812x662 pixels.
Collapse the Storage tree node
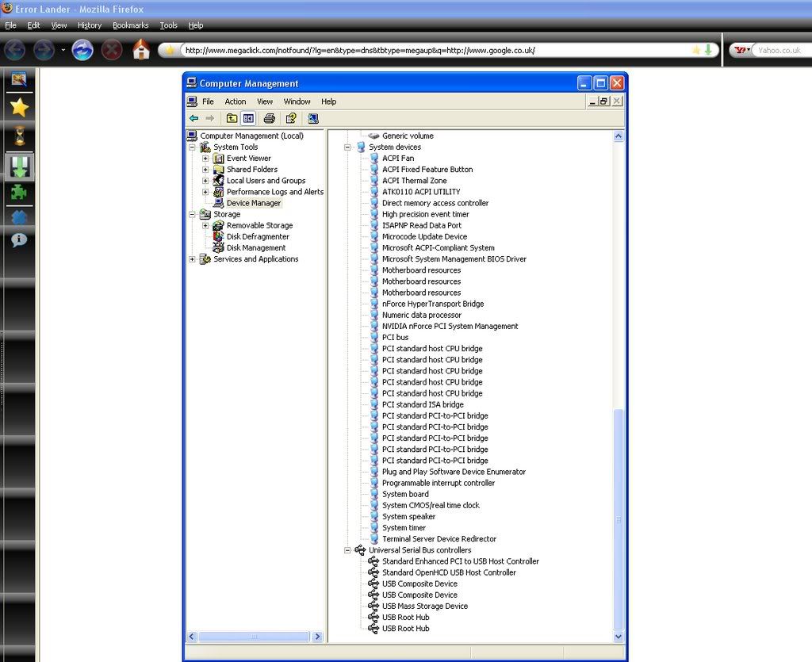click(x=192, y=214)
